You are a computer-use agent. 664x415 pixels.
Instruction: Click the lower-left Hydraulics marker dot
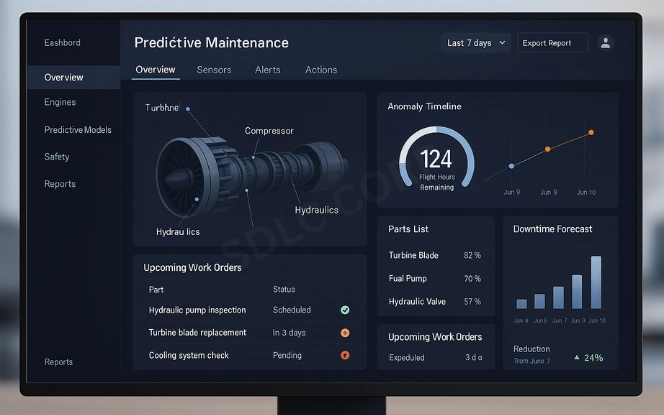[197, 200]
